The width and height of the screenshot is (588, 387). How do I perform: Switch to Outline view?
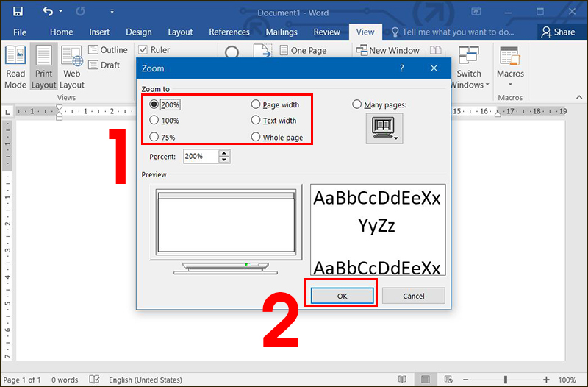tap(108, 50)
